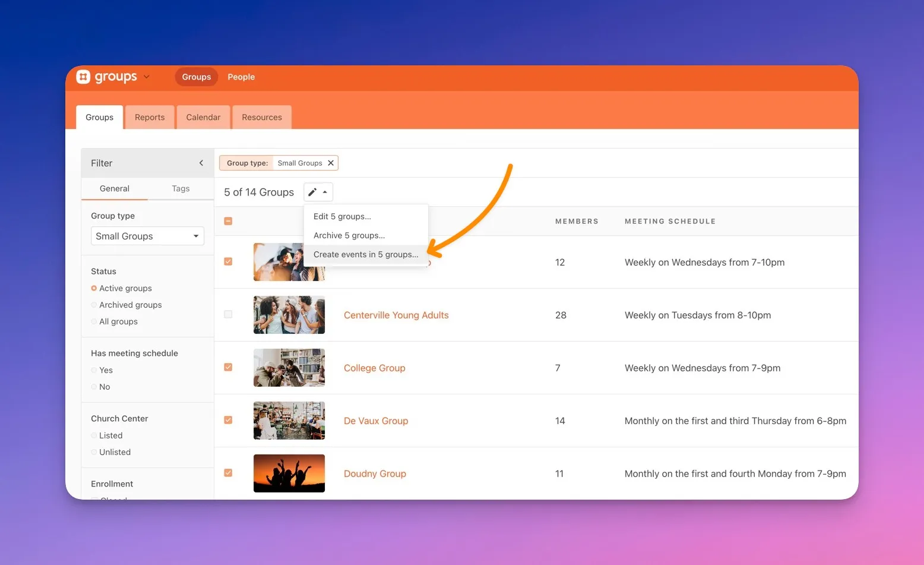Switch to the Tags filter tab

[181, 188]
